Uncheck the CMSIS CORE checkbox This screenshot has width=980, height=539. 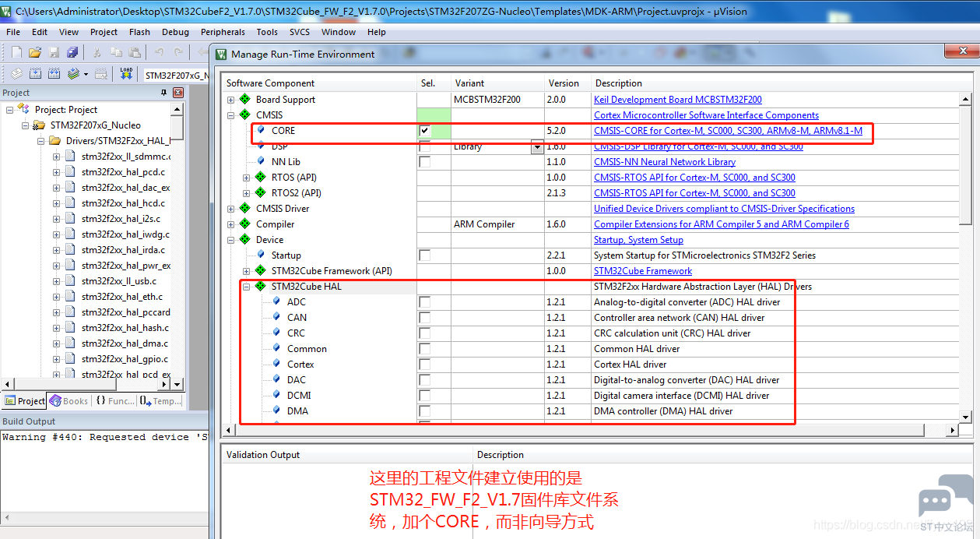click(424, 131)
